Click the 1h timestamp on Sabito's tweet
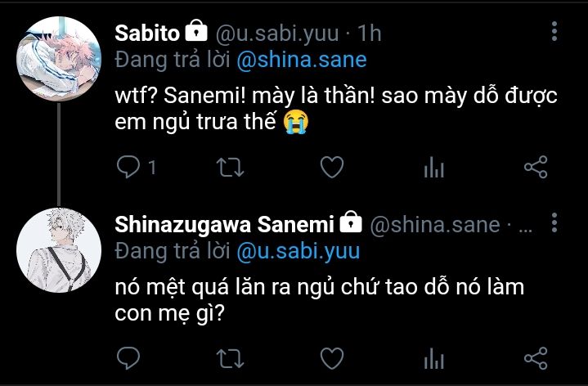This screenshot has width=588, height=386. (370, 34)
